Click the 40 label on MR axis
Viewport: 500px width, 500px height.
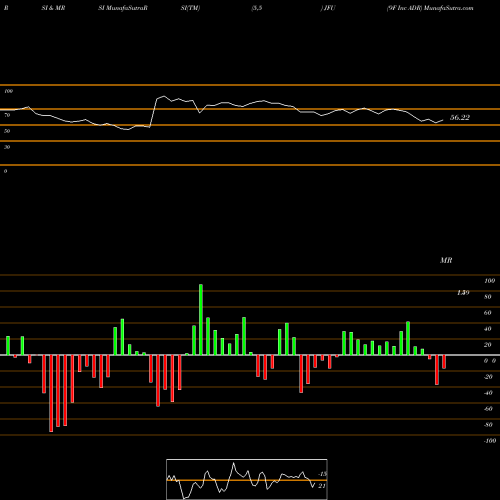point(488,329)
